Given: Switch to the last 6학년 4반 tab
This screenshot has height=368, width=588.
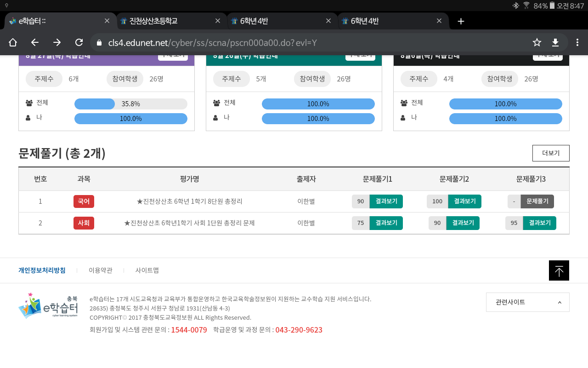Looking at the screenshot, I should [393, 21].
